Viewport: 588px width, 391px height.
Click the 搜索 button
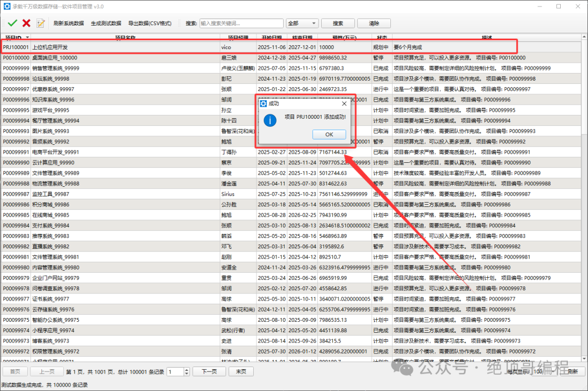click(x=338, y=23)
